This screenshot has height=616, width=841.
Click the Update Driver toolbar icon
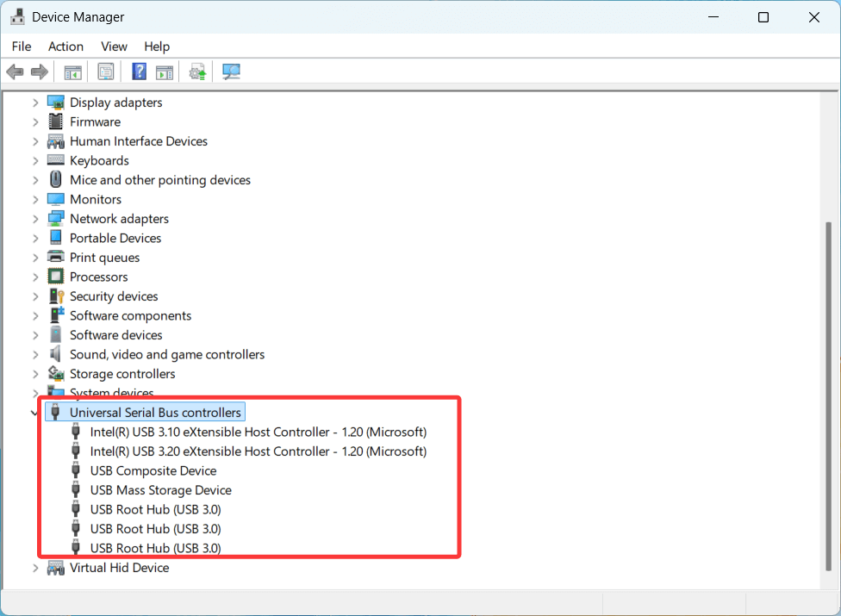pyautogui.click(x=196, y=71)
